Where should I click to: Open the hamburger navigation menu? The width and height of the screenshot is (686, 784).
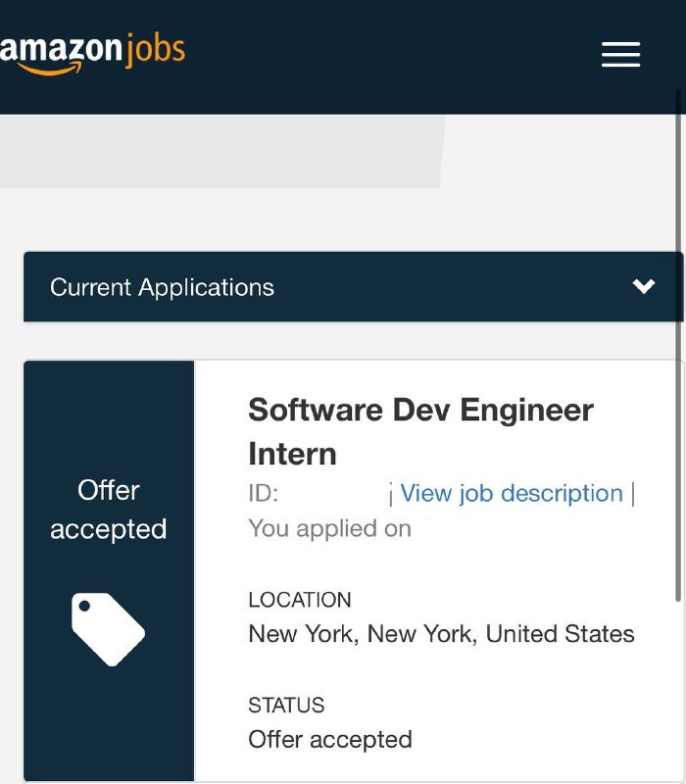click(620, 54)
